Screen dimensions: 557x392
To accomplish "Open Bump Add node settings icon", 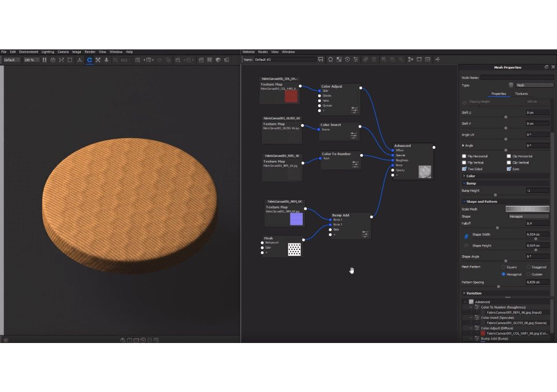I will 365,234.
